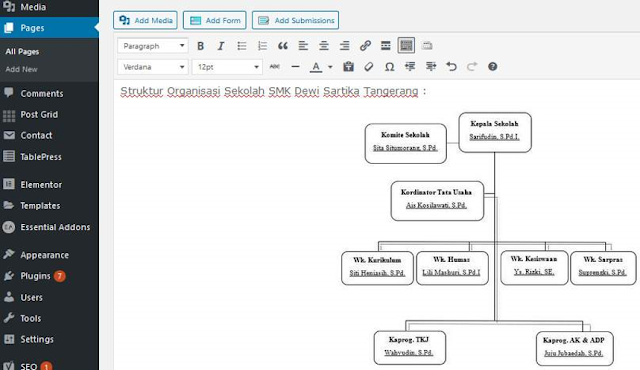Apply strikethrough formatting
Image resolution: width=640 pixels, height=370 pixels.
pyautogui.click(x=275, y=66)
